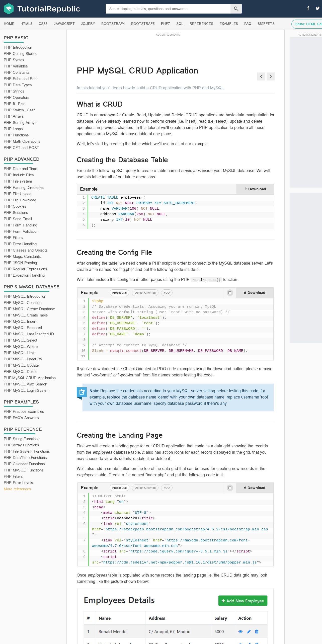Open EXAMPLES navigation item
Viewport: 322px width, 644px height.
pos(229,24)
